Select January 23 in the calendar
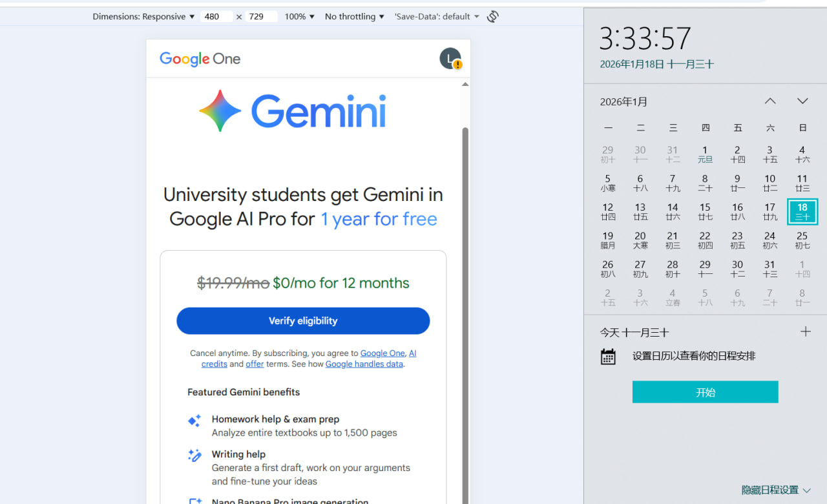The width and height of the screenshot is (827, 504). (737, 240)
